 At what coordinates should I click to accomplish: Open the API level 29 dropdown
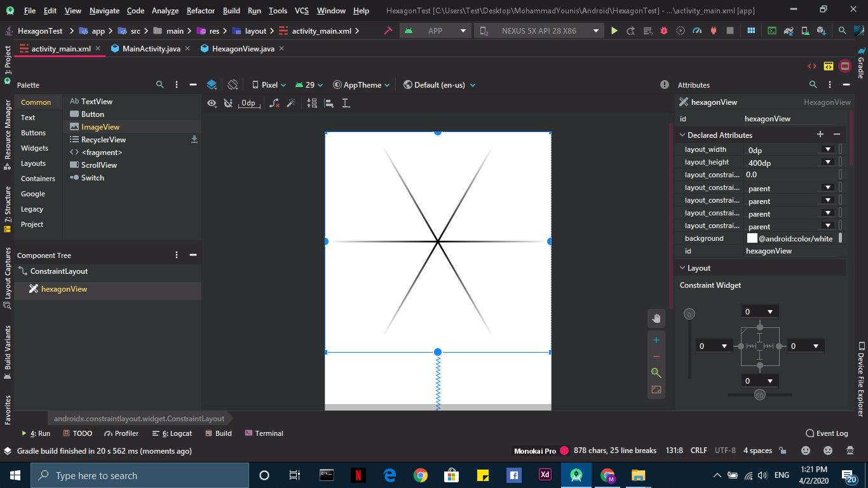coord(309,85)
